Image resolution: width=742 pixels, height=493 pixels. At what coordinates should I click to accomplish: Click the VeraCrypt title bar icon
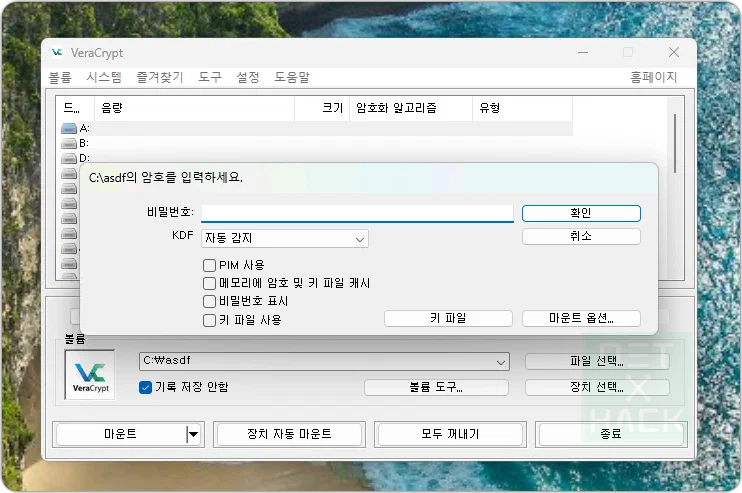[57, 53]
